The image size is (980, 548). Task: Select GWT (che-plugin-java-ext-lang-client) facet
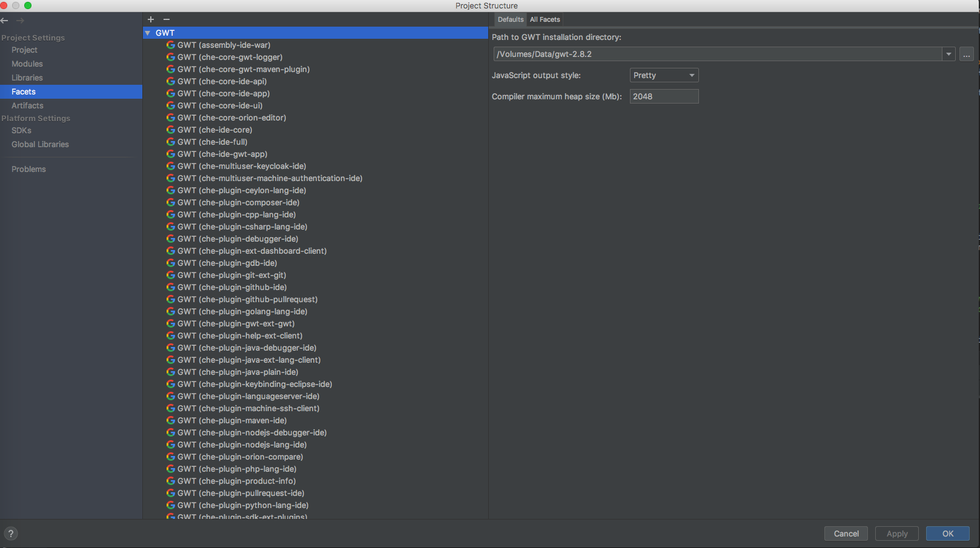click(x=249, y=360)
